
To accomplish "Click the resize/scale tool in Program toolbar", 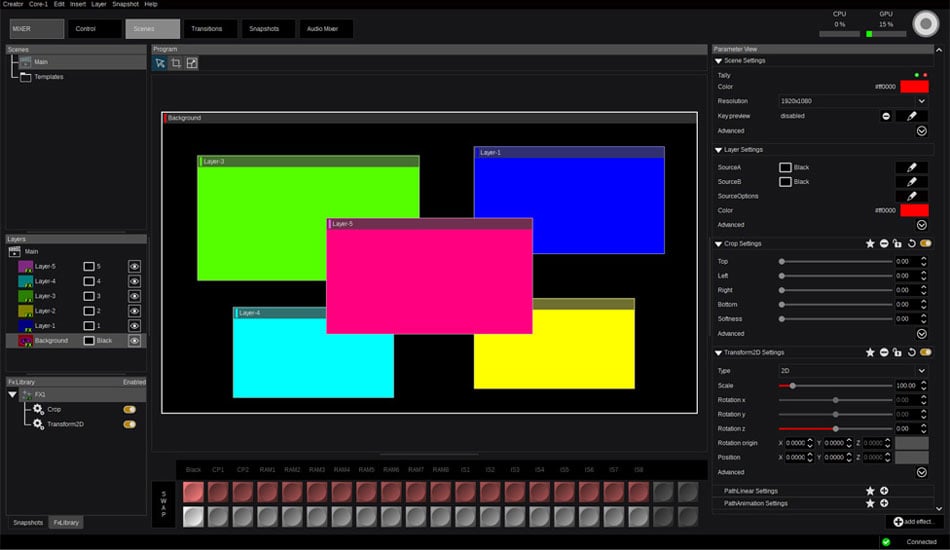I will (192, 63).
